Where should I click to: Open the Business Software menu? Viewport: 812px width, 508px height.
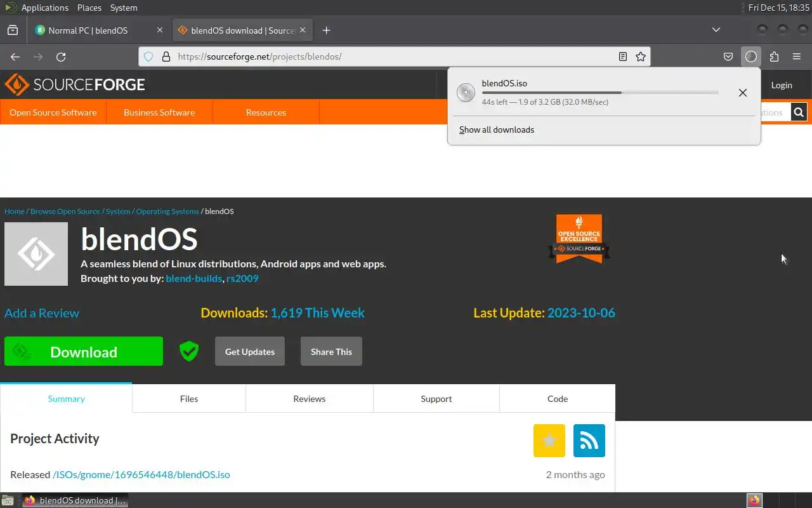(159, 112)
